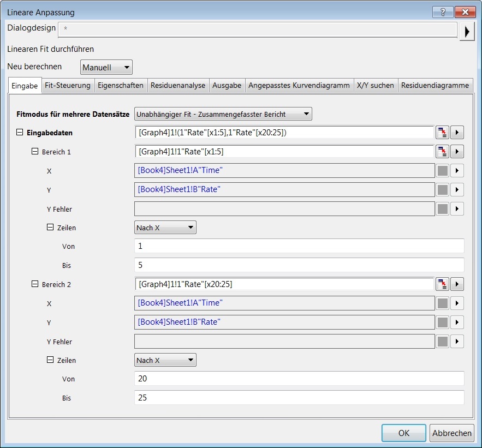Click the Bereich 2 X field showing Time
The image size is (482, 448).
click(x=284, y=303)
